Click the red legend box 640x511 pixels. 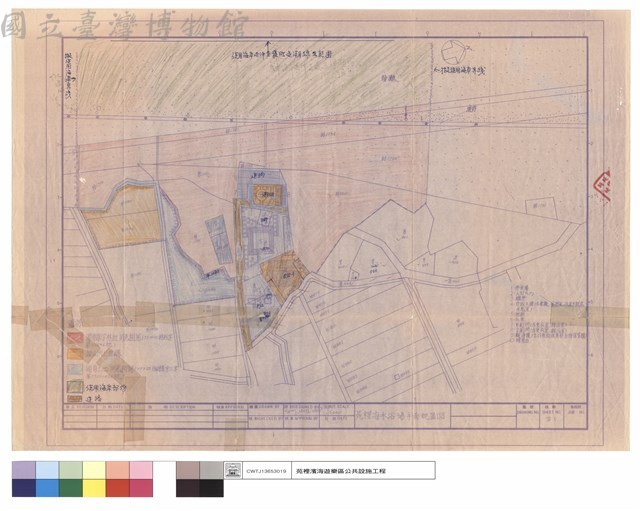(75, 338)
